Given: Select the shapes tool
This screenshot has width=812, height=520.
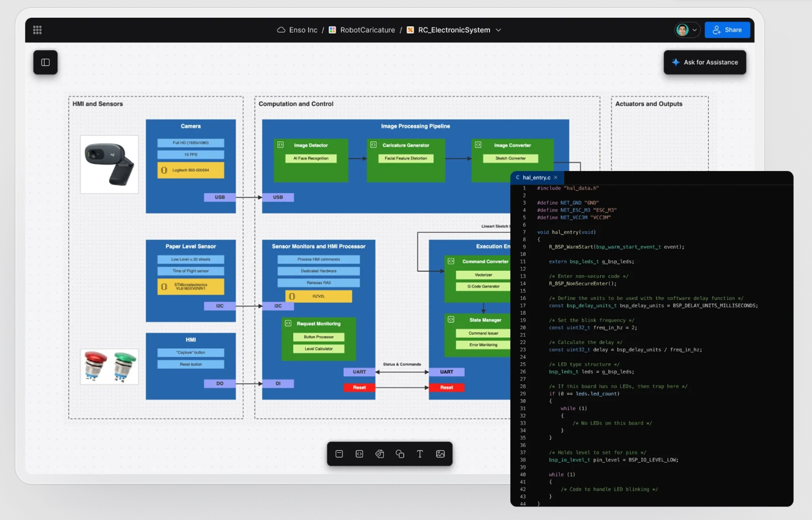Looking at the screenshot, I should [x=400, y=454].
